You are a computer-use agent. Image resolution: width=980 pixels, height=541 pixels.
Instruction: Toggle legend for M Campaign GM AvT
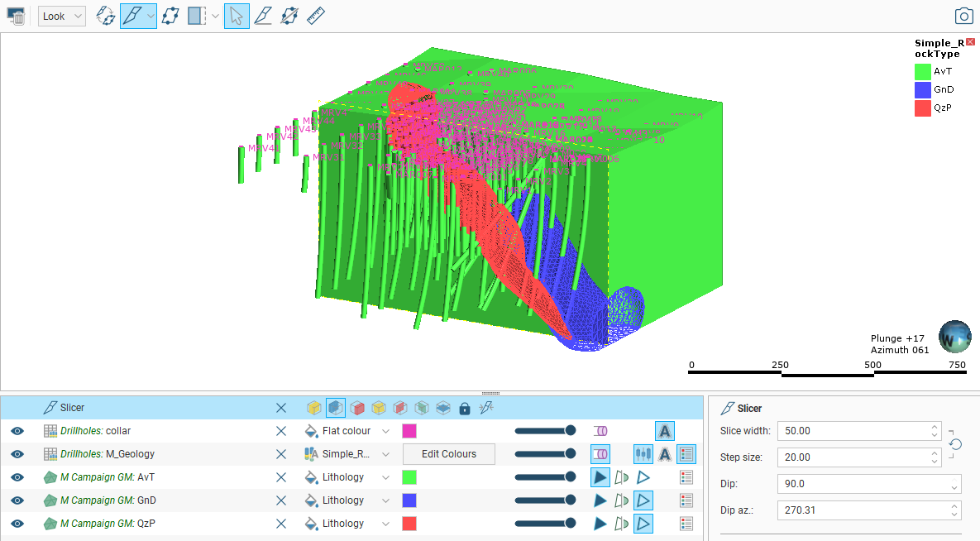(x=686, y=477)
